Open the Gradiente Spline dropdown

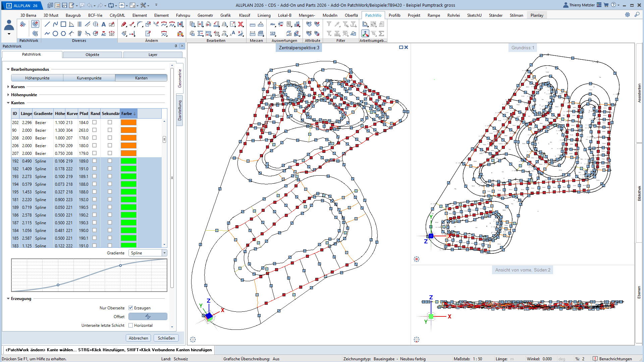(164, 253)
